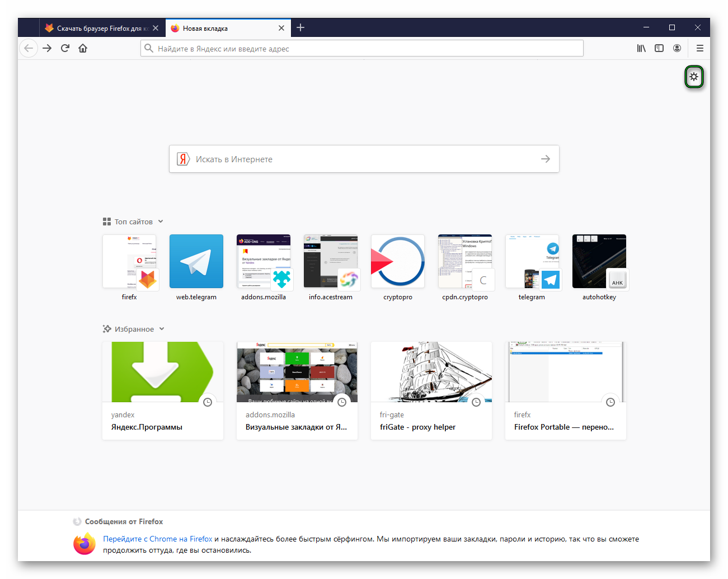The height and width of the screenshot is (579, 728).
Task: Open a new tab with plus button
Action: point(300,27)
